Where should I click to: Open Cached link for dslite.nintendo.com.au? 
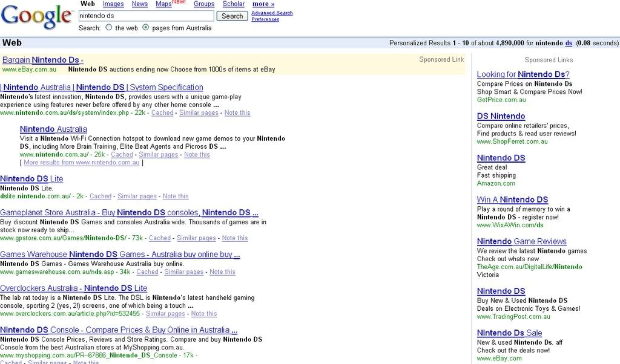[101, 197]
